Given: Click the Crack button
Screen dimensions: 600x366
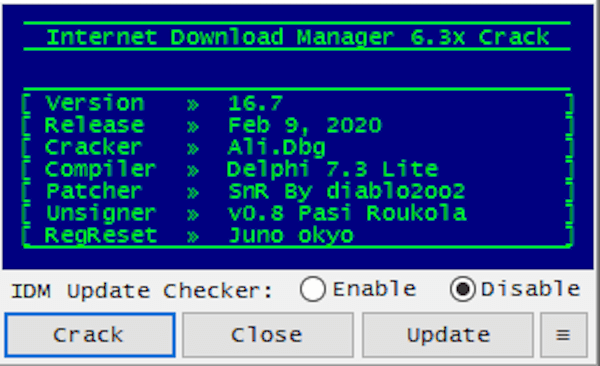Looking at the screenshot, I should coord(90,335).
